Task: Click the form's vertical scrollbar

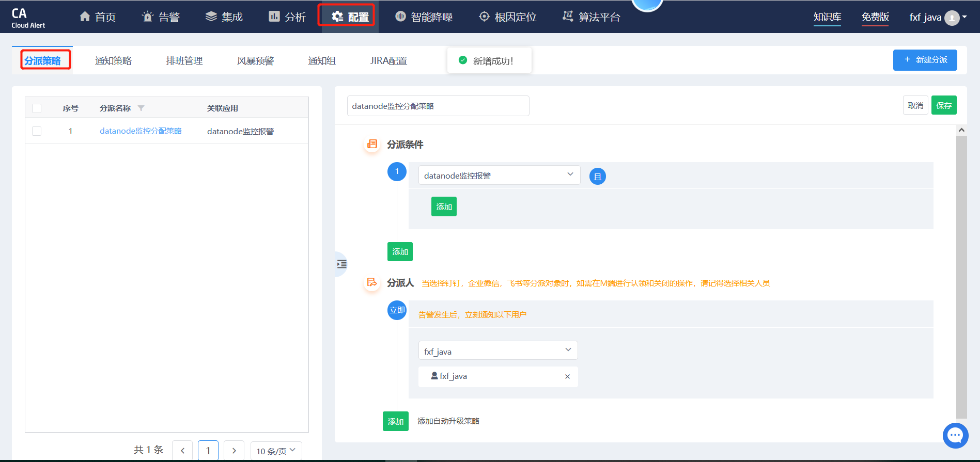Action: click(961, 277)
